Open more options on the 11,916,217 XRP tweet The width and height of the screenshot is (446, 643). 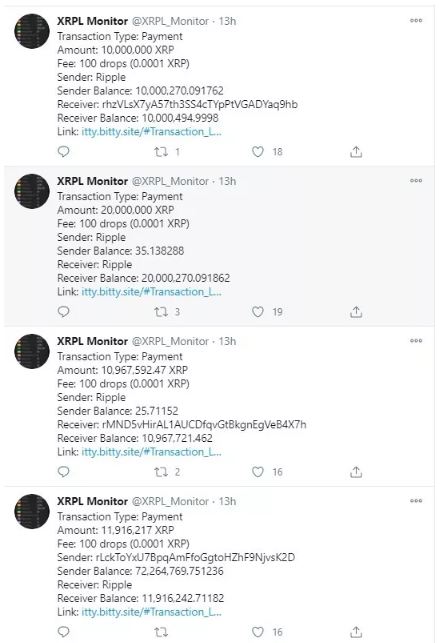coord(416,500)
